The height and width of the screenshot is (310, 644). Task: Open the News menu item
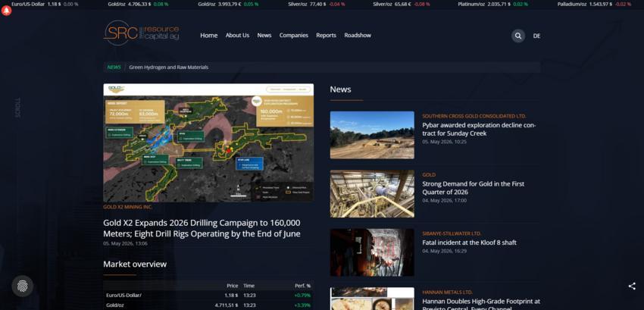pyautogui.click(x=264, y=36)
